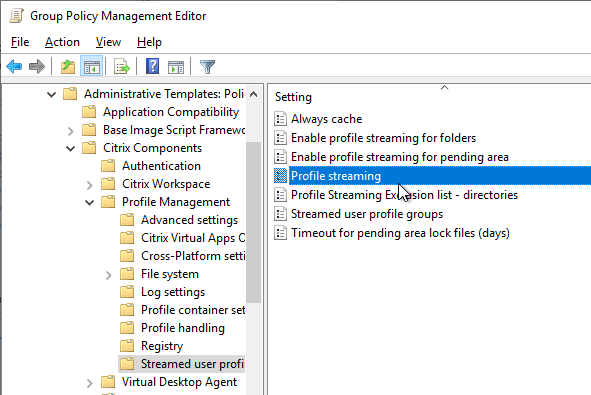This screenshot has height=395, width=591.
Task: Click the tree pane vertical scrollbar thumb
Action: coord(254,222)
